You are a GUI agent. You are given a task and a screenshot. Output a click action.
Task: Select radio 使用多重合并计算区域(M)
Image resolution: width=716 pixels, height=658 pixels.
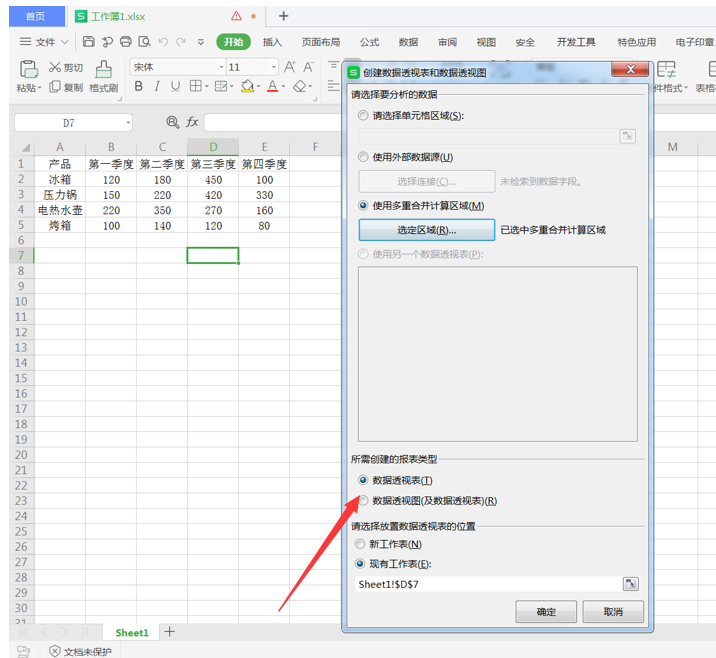pyautogui.click(x=363, y=205)
